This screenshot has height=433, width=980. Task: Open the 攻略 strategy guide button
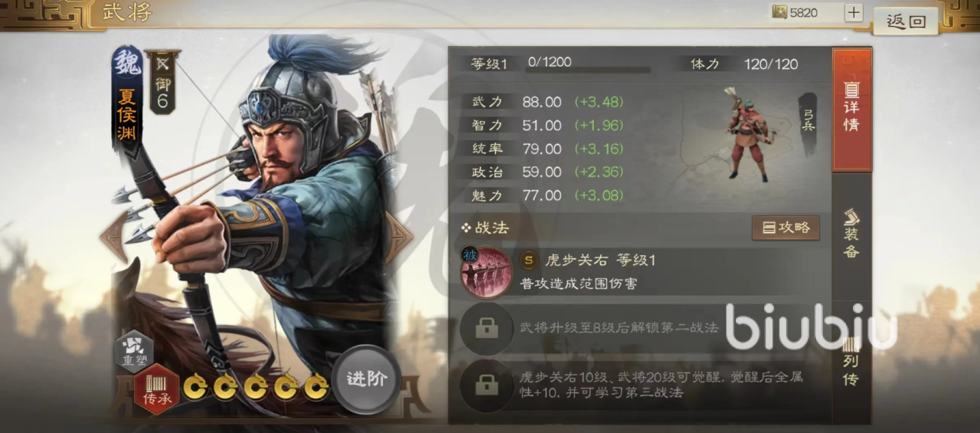(786, 228)
